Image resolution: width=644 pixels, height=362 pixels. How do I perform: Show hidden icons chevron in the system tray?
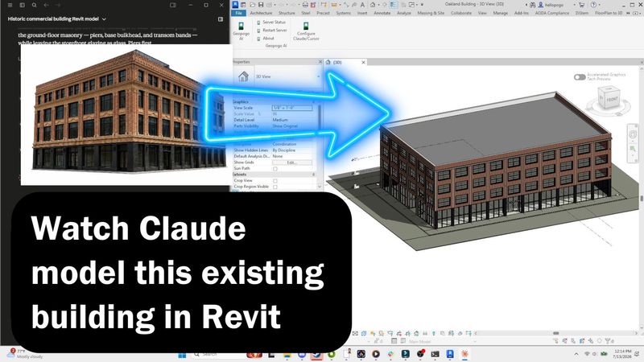pos(576,354)
